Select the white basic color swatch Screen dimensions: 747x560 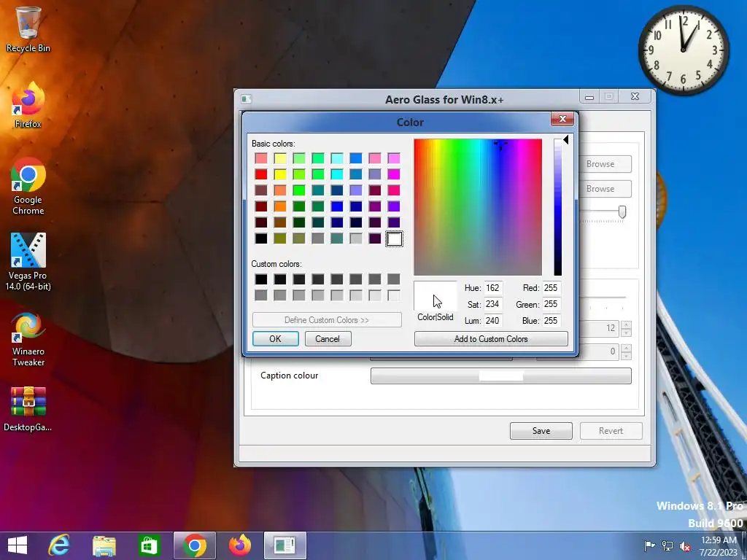click(394, 238)
